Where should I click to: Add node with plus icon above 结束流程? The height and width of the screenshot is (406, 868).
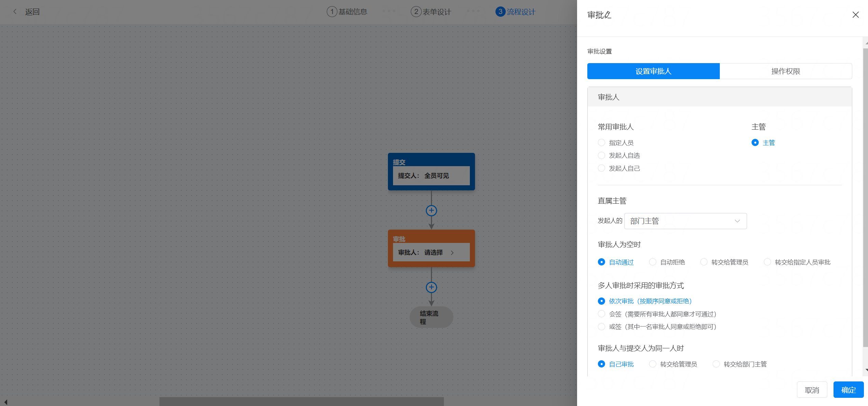[x=431, y=287]
